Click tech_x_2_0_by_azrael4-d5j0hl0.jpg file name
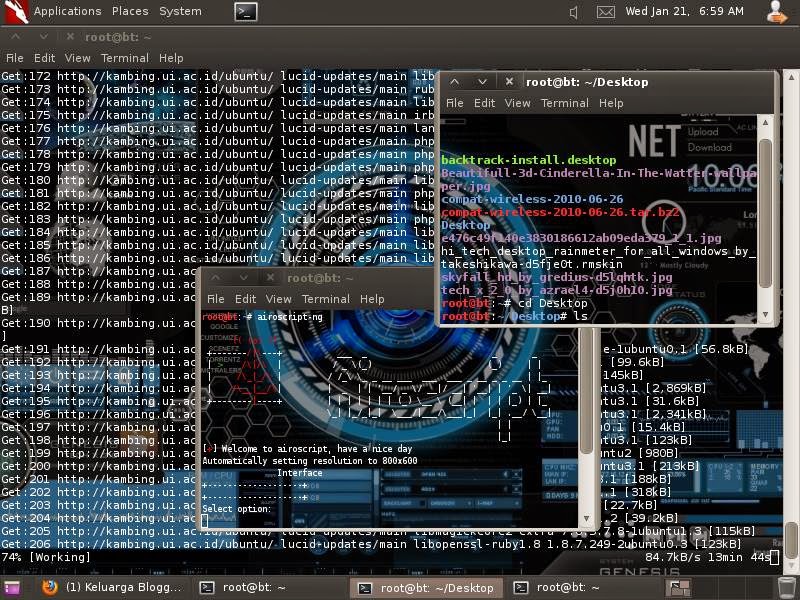The image size is (800, 600). click(557, 290)
